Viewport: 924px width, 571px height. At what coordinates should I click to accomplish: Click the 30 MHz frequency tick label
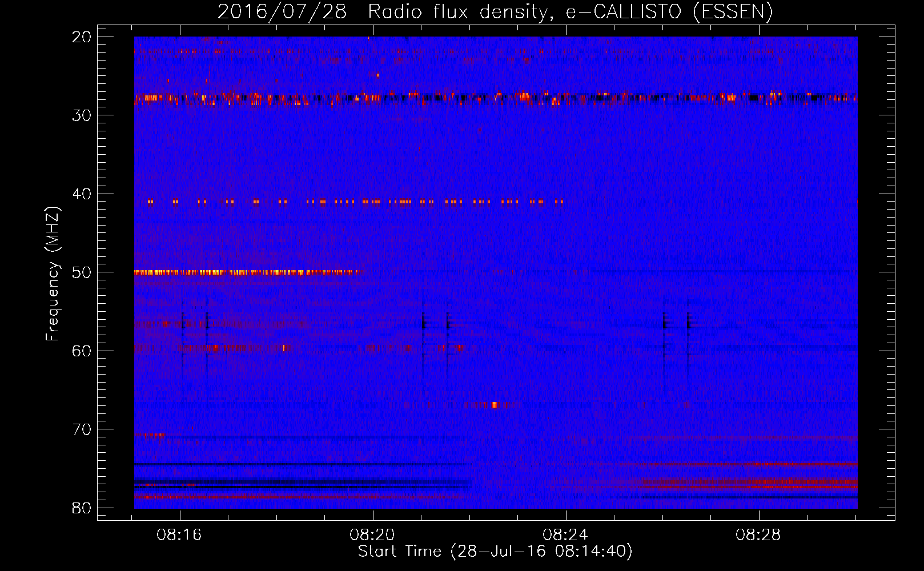(82, 115)
